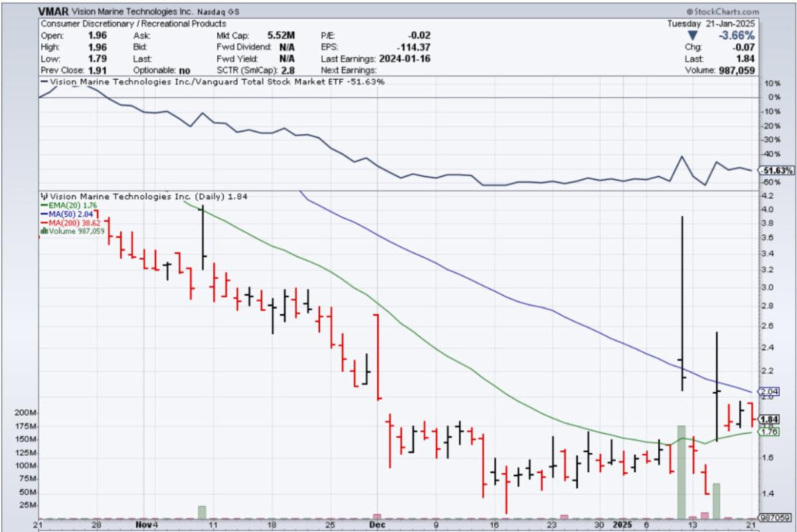Click the blue 2.04 MA tag on price axis
The height and width of the screenshot is (532, 797).
pos(768,391)
